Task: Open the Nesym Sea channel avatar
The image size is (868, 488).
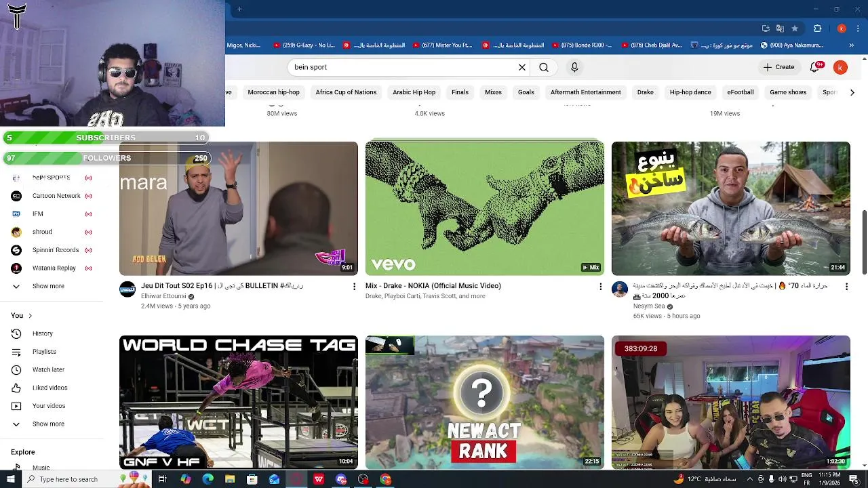Action: (620, 289)
